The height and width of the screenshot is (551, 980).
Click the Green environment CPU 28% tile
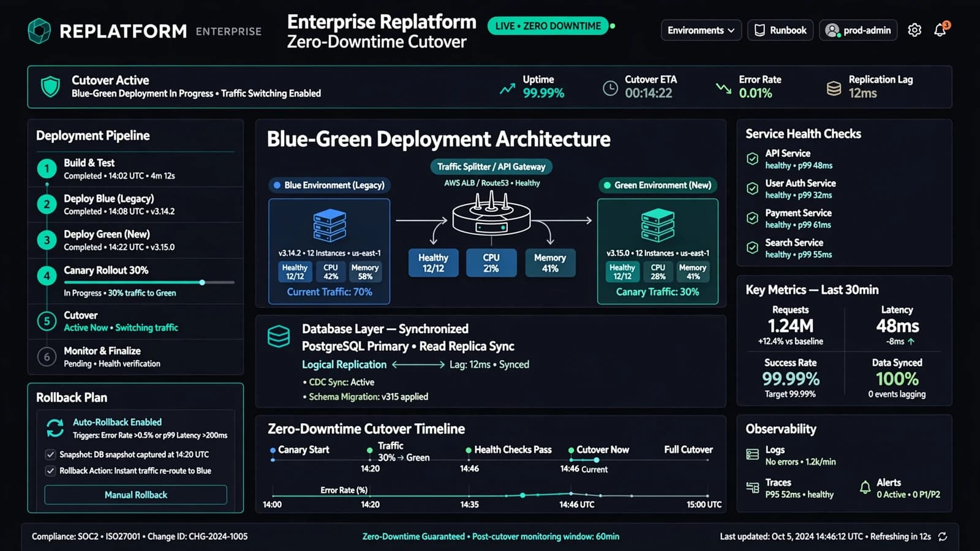point(658,272)
